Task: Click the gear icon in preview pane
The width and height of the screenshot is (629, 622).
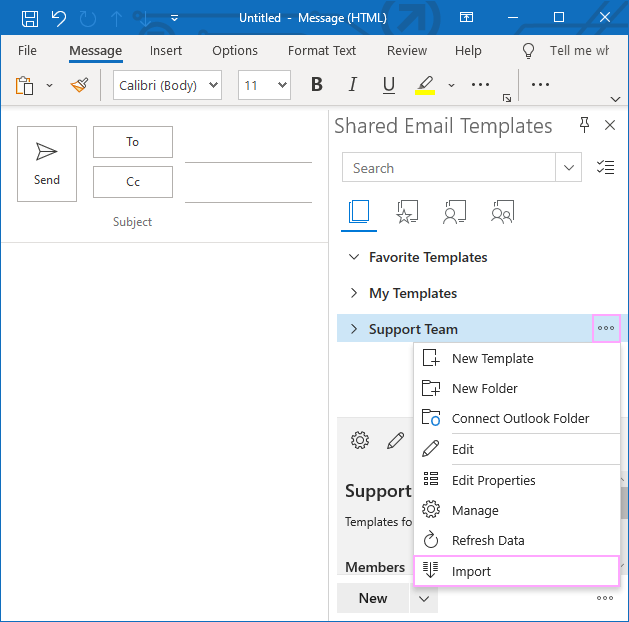Action: [x=360, y=440]
